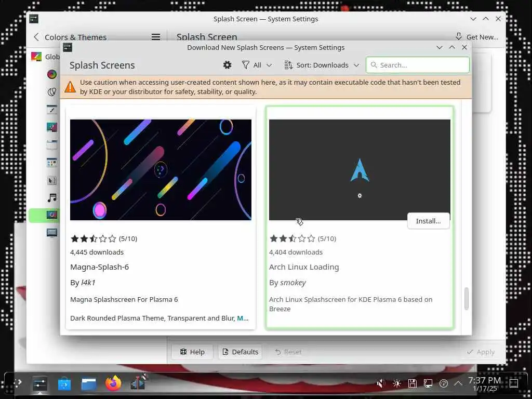This screenshot has height=399, width=532.
Task: Click the hamburger menu in System Settings
Action: [x=156, y=37]
